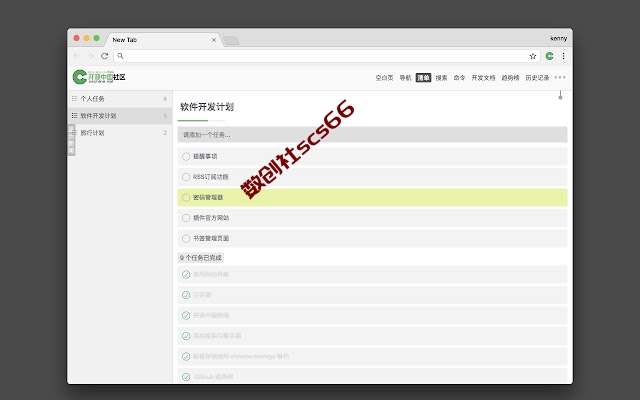Open a new browser tab
The width and height of the screenshot is (640, 400).
(x=231, y=40)
